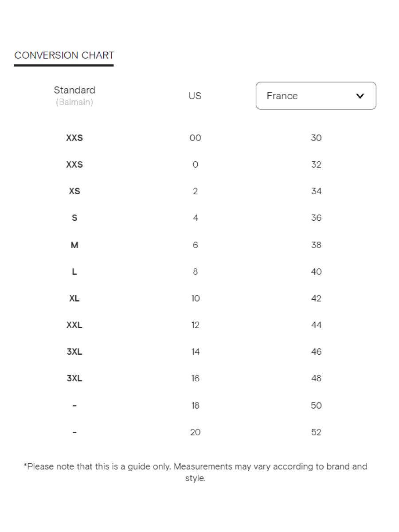Select the M standard size label

pyautogui.click(x=74, y=245)
